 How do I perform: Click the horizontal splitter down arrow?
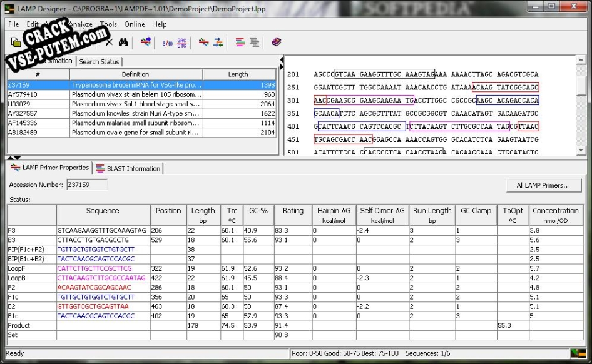coord(18,158)
